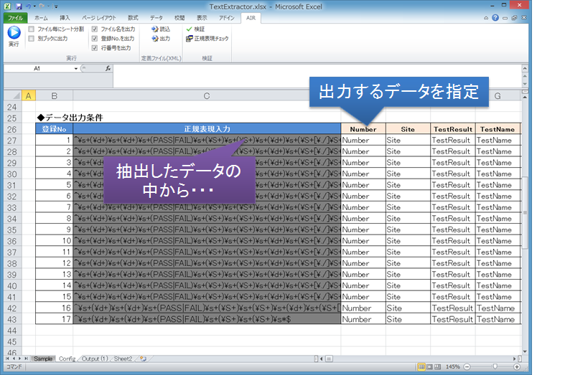The height and width of the screenshot is (375, 588).
Task: Click the Save icon in quick access toolbar
Action: click(x=18, y=6)
